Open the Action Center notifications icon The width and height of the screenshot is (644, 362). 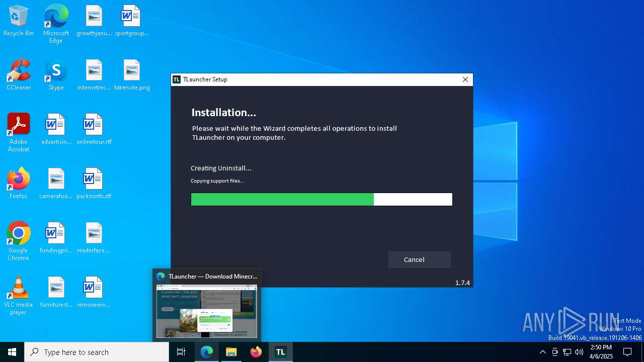click(x=627, y=352)
